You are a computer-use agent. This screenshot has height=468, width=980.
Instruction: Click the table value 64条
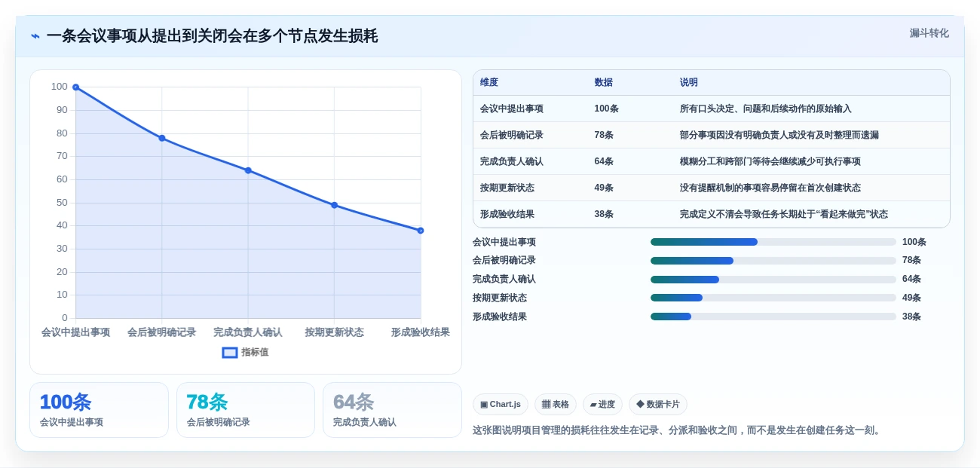(604, 161)
